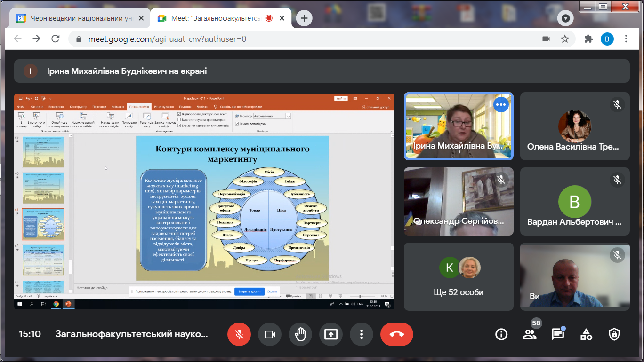Image resolution: width=644 pixels, height=362 pixels.
Task: Raise hand in the meeting
Action: click(x=300, y=334)
